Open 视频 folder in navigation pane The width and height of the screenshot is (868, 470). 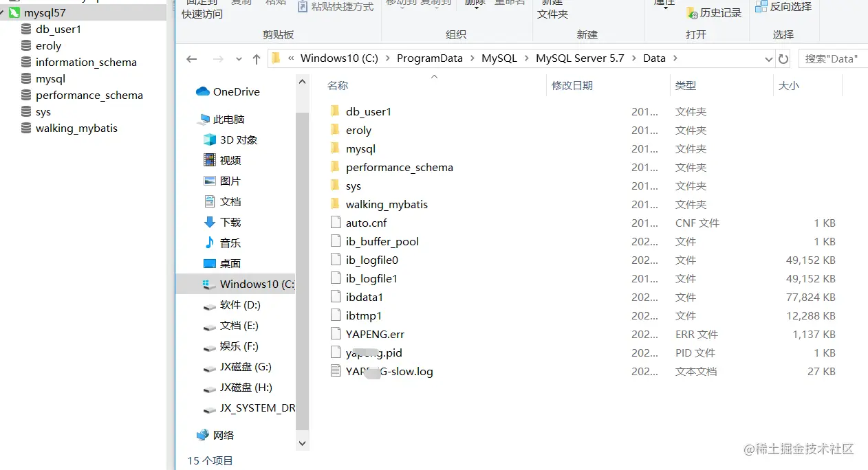[x=222, y=160]
